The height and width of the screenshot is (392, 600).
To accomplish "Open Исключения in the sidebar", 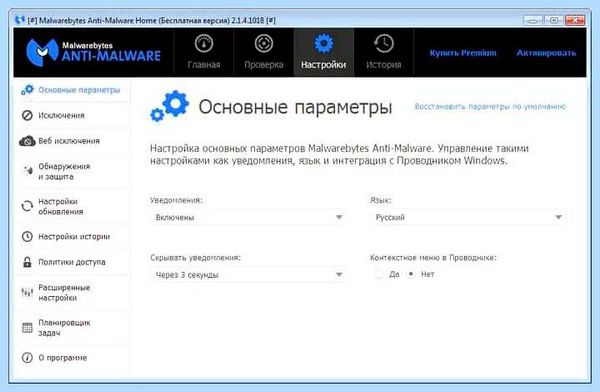I will [x=72, y=115].
